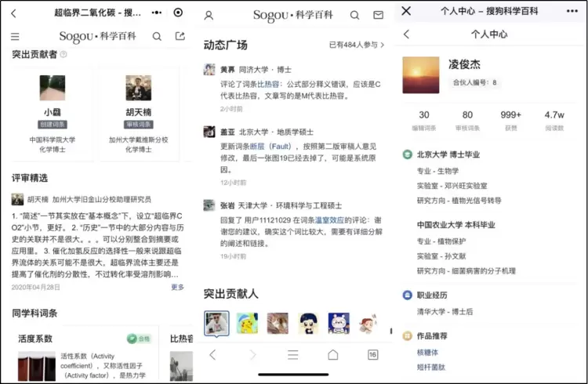
Task: Open the 核糖体 recommended work link
Action: (x=428, y=353)
